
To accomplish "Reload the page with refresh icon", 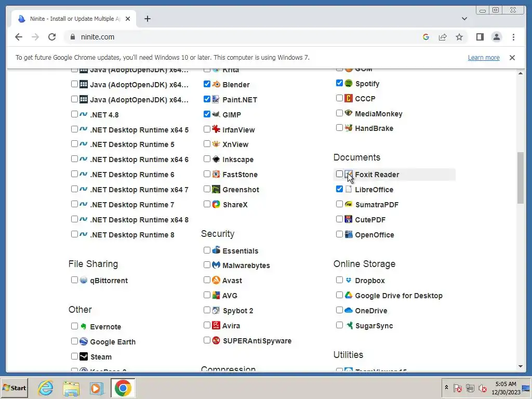I will (52, 37).
